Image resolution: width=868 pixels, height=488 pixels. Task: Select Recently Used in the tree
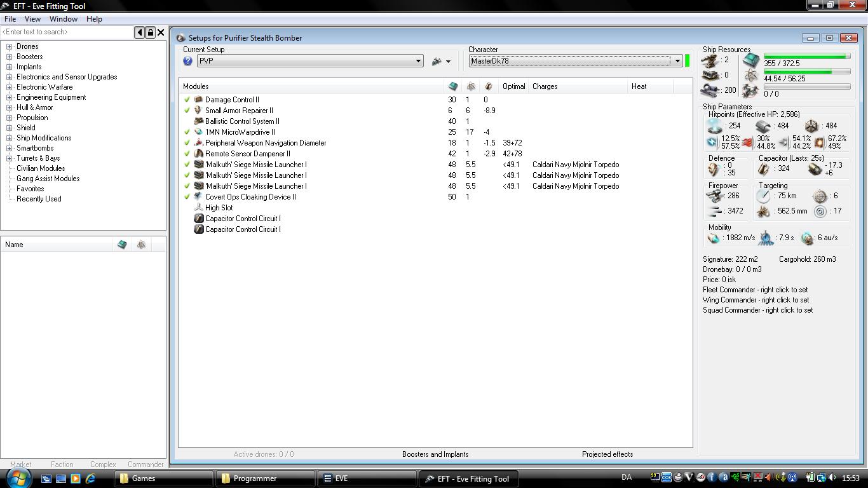pyautogui.click(x=39, y=199)
